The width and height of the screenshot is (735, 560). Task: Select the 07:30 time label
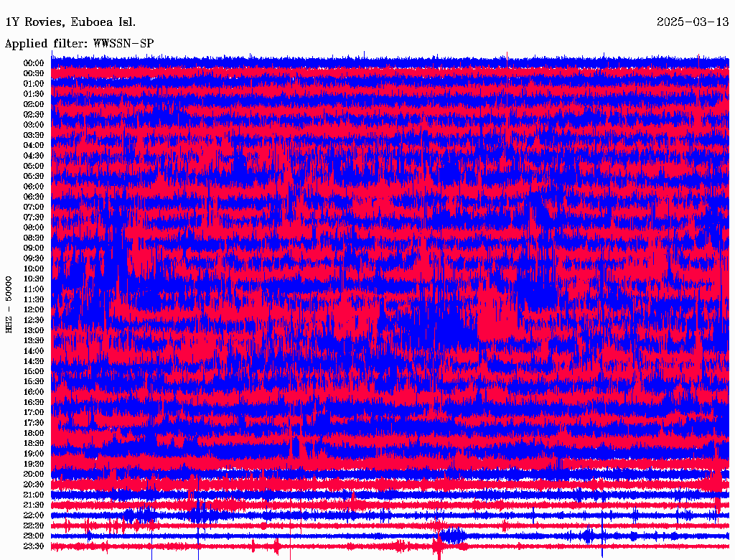[34, 217]
